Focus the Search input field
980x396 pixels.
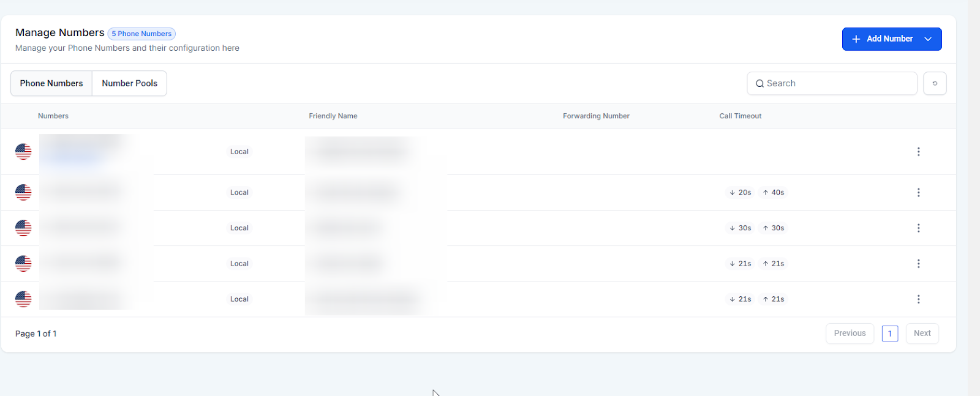(832, 83)
